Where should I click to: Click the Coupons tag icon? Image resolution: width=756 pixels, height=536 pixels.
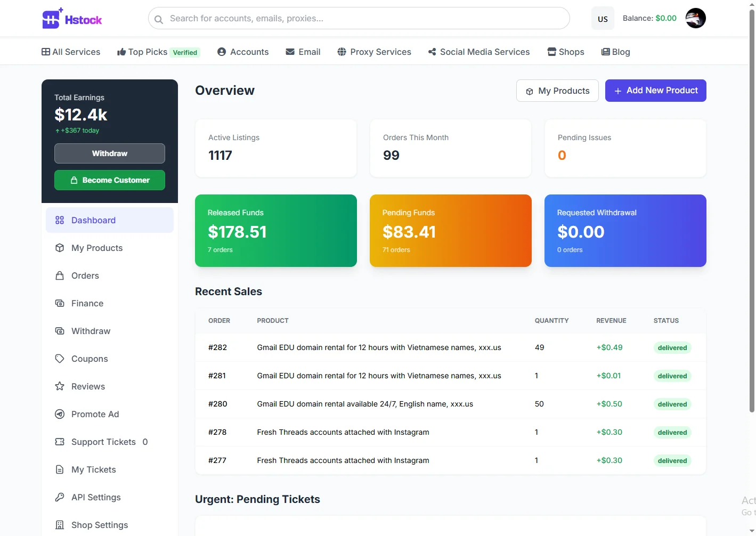[60, 359]
